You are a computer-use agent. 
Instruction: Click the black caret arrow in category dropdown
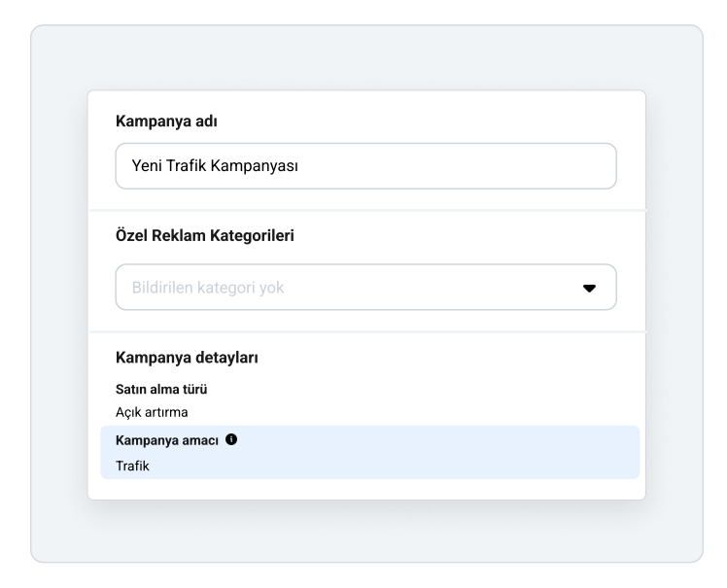(x=589, y=288)
